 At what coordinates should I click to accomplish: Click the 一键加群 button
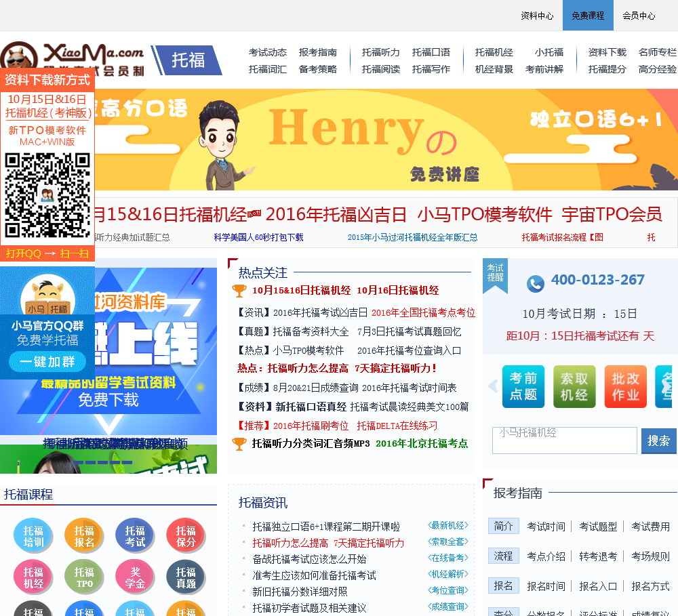tap(47, 362)
